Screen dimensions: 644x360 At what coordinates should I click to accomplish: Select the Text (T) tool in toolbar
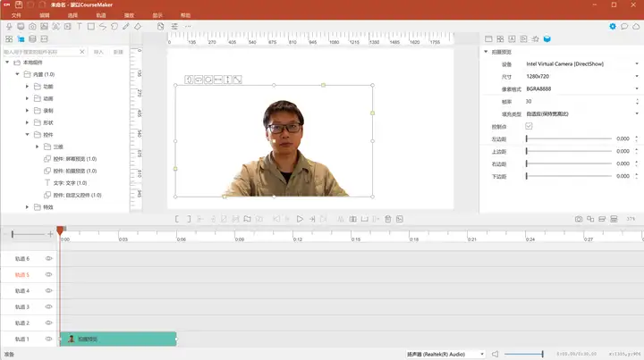80,26
